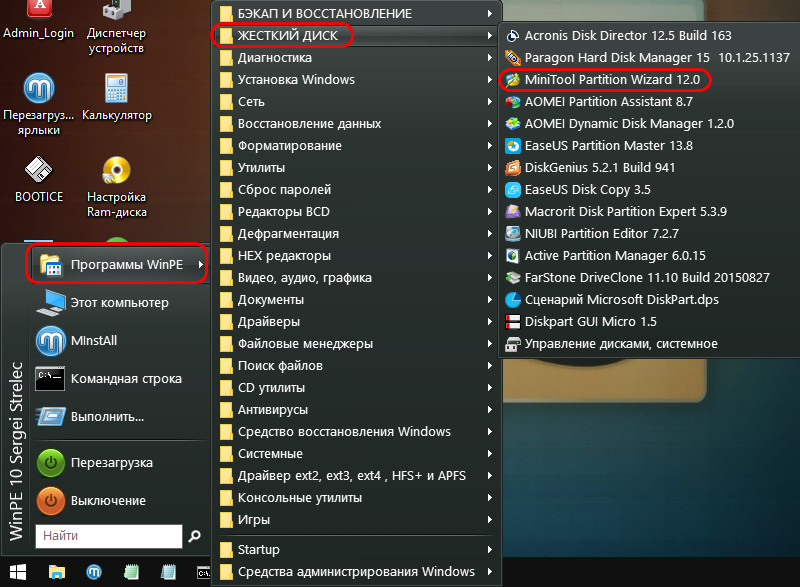The width and height of the screenshot is (800, 587).
Task: Click Macrorit Disk Partition Expert icon
Action: (x=512, y=212)
